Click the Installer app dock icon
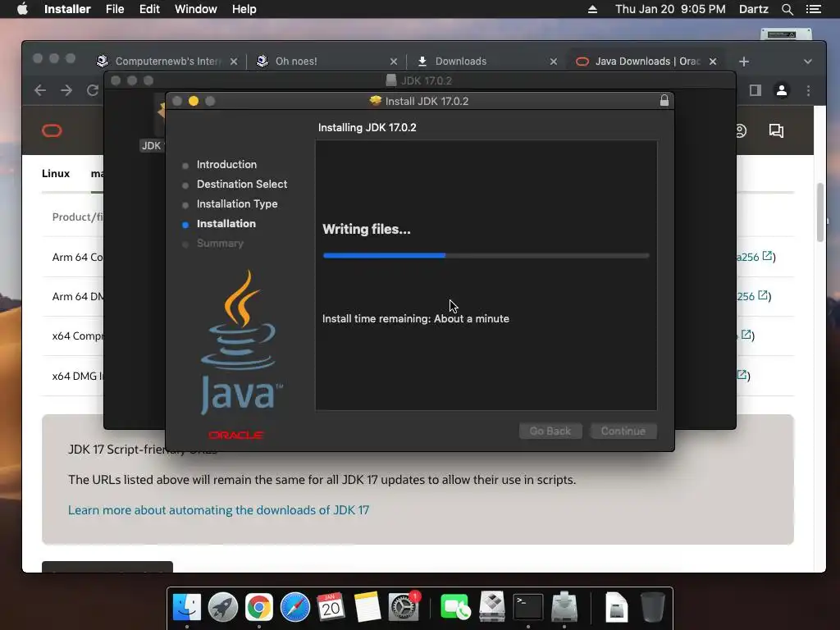Image resolution: width=840 pixels, height=630 pixels. pos(564,608)
